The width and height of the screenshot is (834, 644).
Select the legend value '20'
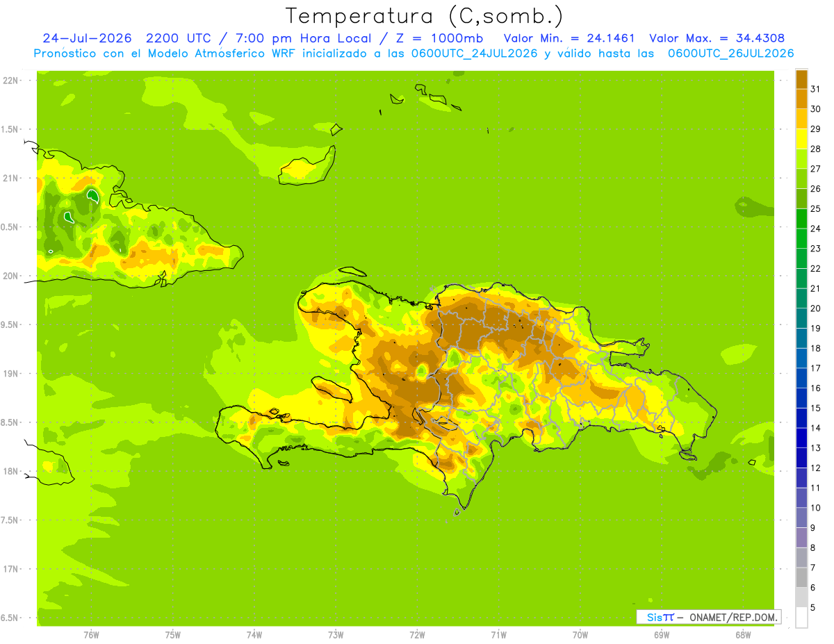click(x=816, y=308)
